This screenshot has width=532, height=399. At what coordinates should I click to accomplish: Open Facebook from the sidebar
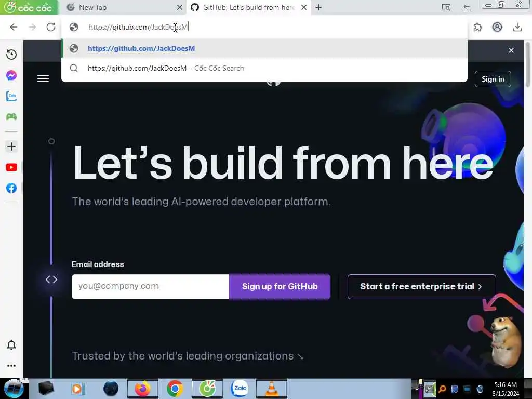coord(11,188)
